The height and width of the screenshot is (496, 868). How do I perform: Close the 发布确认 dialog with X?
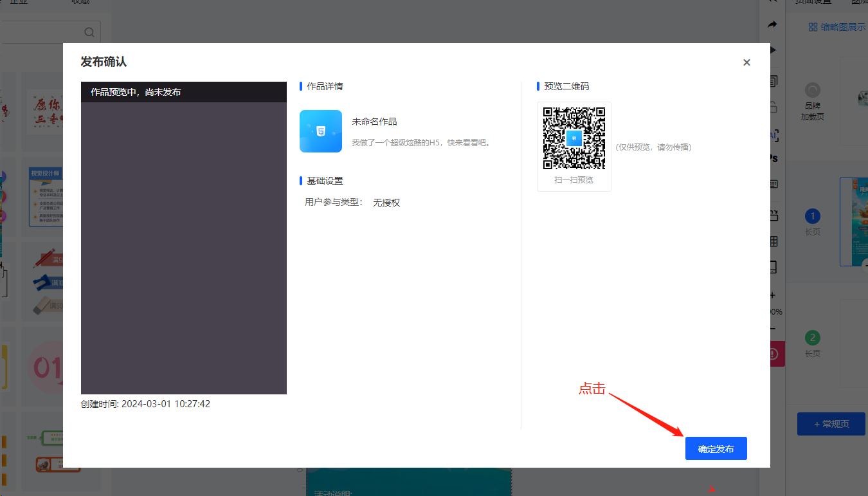pos(746,62)
